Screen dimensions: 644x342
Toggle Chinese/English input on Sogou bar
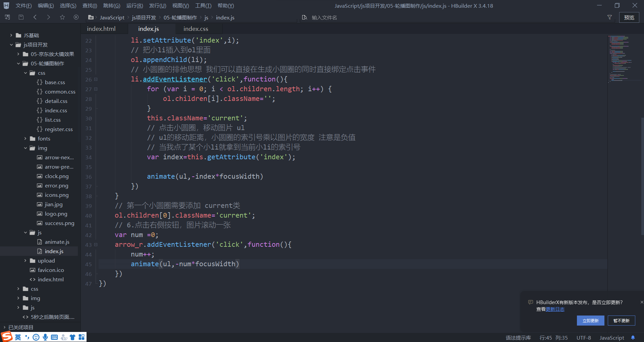17,337
